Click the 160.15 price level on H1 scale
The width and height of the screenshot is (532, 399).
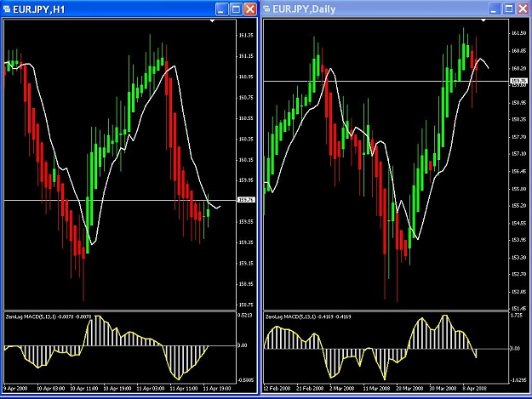click(246, 160)
